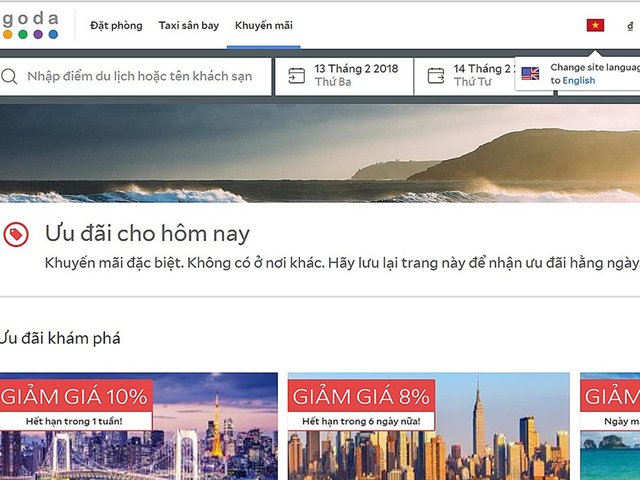
Task: Click the đ currency symbol
Action: [x=630, y=26]
